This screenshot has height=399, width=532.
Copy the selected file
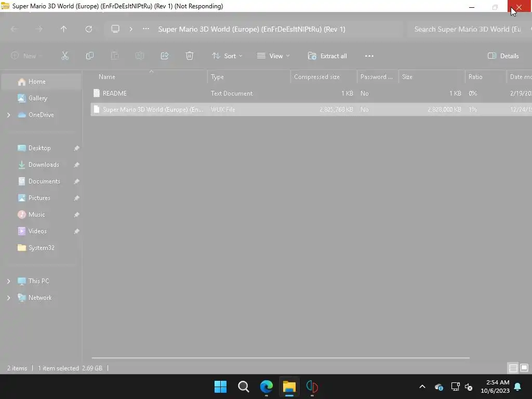coord(89,56)
